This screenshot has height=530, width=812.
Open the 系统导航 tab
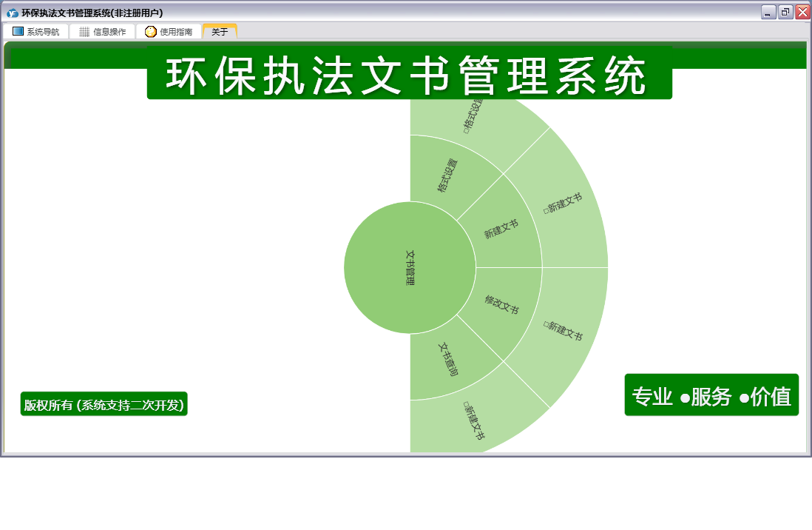[35, 32]
